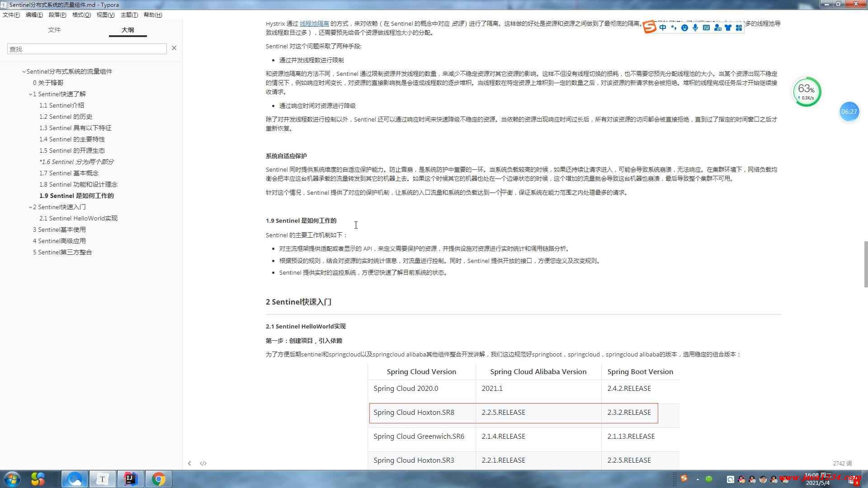
Task: Open Sogou toolbox grid icon
Action: coord(739,28)
